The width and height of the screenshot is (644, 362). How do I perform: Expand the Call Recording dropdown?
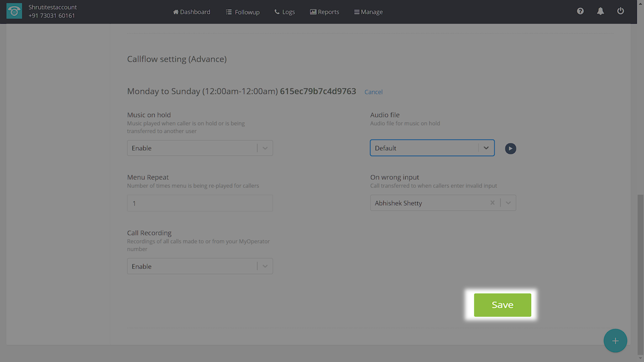(265, 266)
